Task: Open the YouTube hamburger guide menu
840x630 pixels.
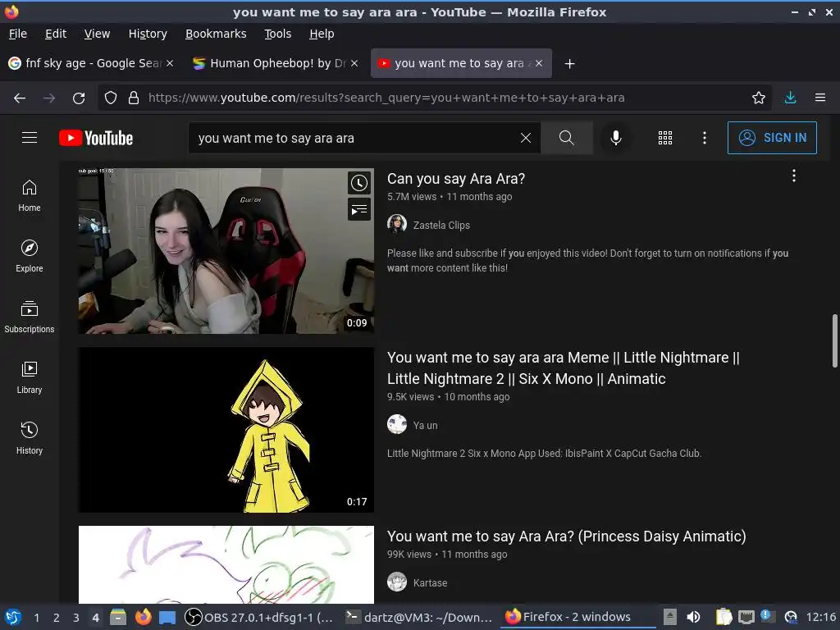Action: 30,138
